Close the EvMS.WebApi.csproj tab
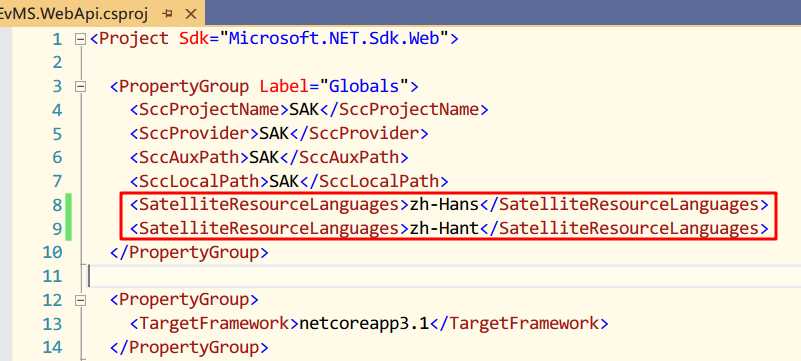The height and width of the screenshot is (361, 801). pos(191,14)
